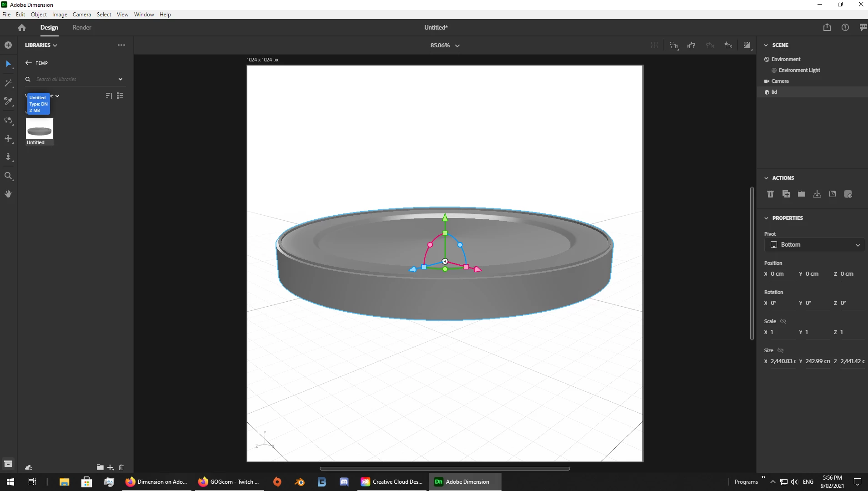Click the Untitled library thumbnail
Image resolution: width=868 pixels, height=491 pixels.
click(40, 132)
